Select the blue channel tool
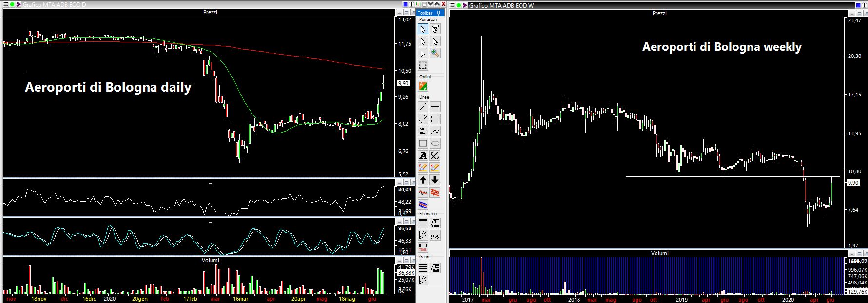This screenshot has width=868, height=303. 423,204
